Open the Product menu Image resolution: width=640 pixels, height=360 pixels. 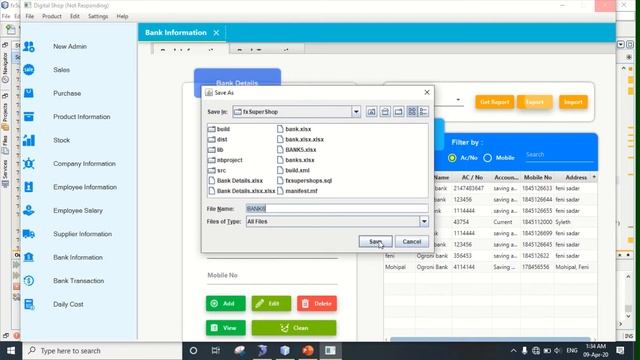(52, 16)
